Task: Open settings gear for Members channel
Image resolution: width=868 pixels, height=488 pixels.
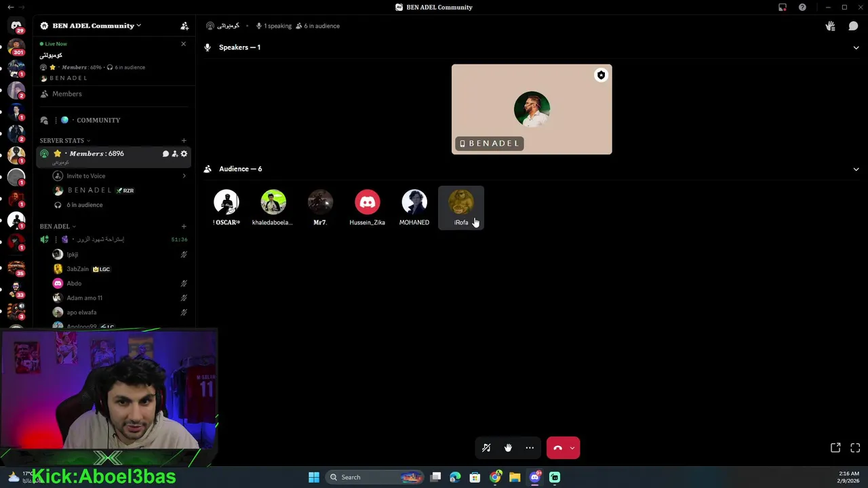Action: click(184, 154)
